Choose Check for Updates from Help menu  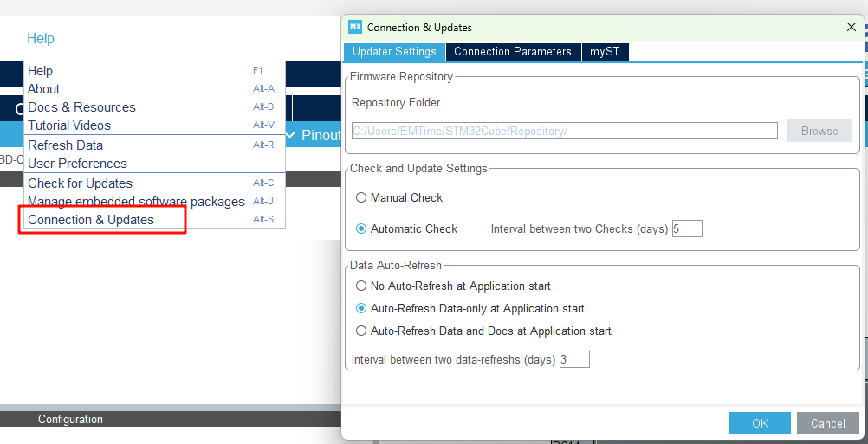point(80,183)
